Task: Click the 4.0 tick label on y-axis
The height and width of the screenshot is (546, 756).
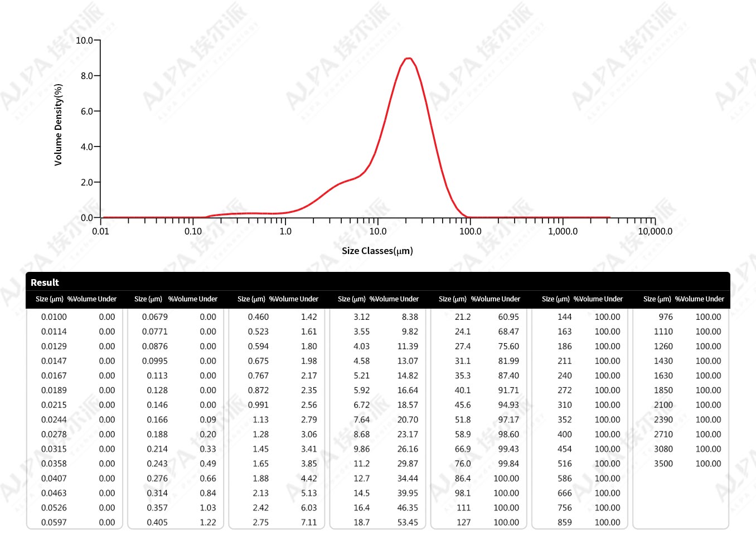Action: pyautogui.click(x=87, y=147)
